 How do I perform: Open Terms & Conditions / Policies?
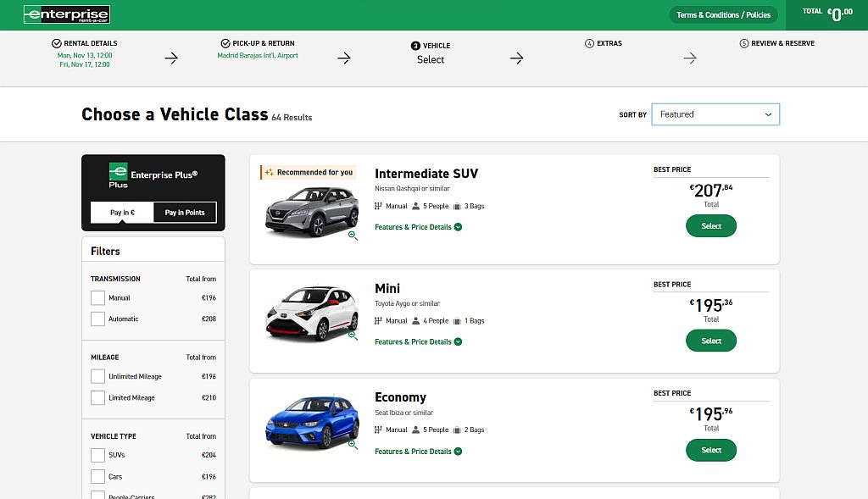pos(723,14)
